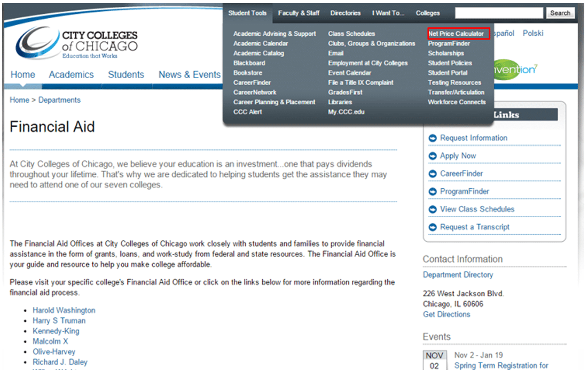588x377 pixels.
Task: Click the NOV 02 calendar date icon
Action: 435,360
